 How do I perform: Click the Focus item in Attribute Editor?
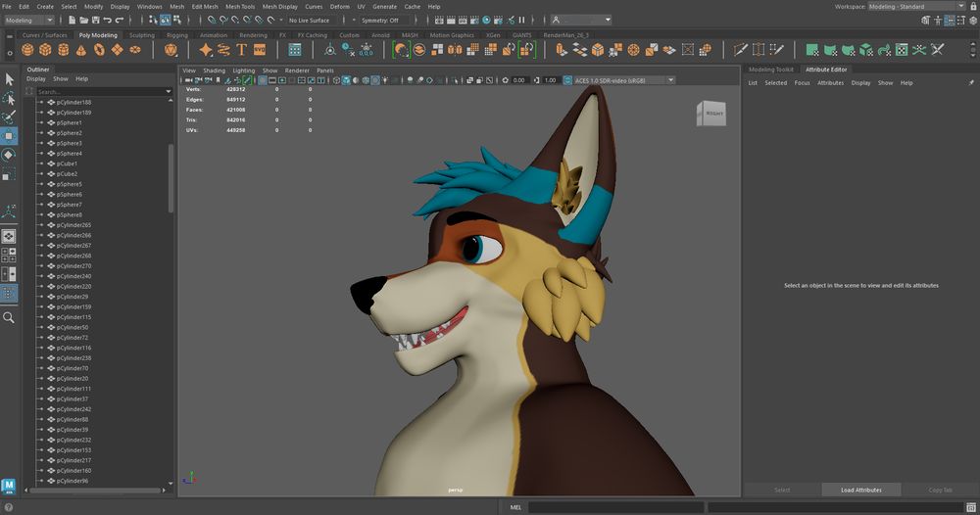pos(802,82)
